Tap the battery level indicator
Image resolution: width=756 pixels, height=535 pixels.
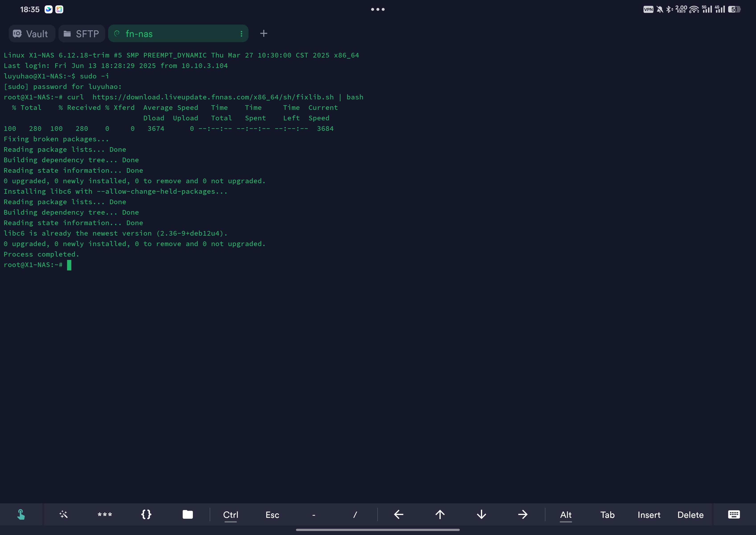(x=734, y=9)
